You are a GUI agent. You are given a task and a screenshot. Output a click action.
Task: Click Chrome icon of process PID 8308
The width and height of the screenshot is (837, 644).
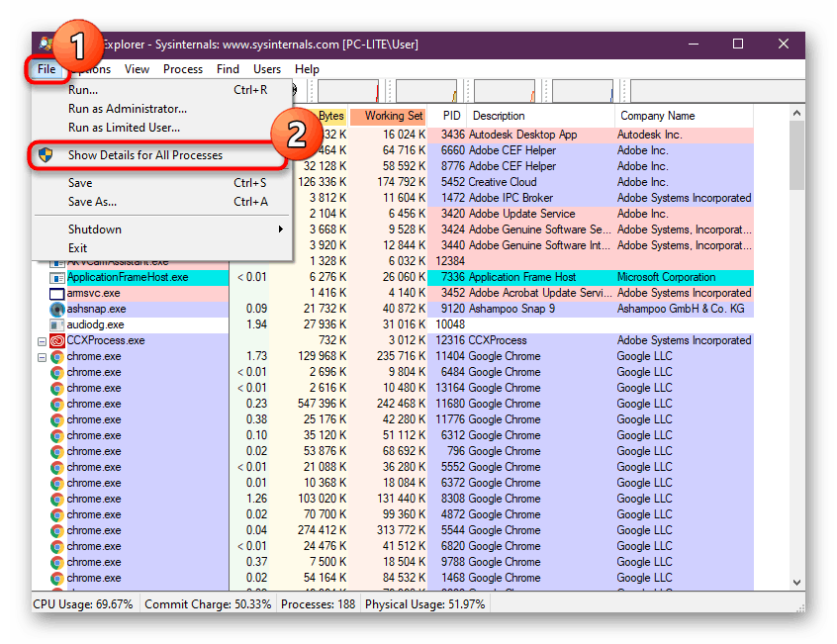pos(57,500)
